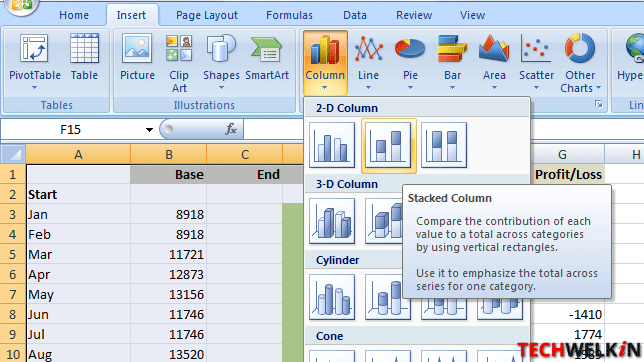Select row 1 header

click(13, 175)
